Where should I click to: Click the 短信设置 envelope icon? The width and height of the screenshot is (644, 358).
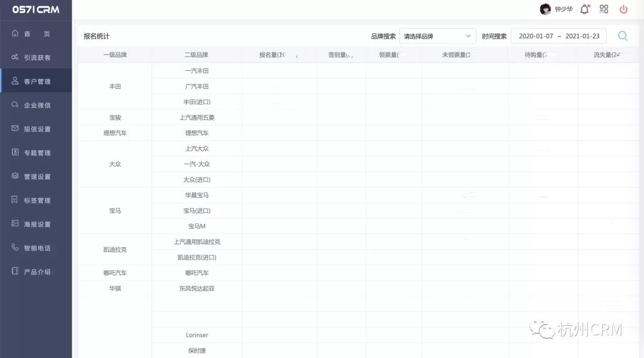15,128
